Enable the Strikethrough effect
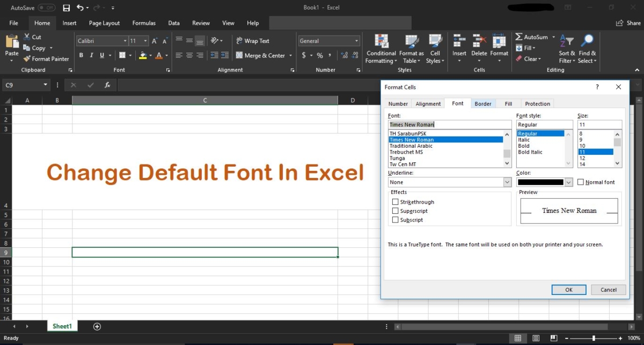644x345 pixels. 396,202
